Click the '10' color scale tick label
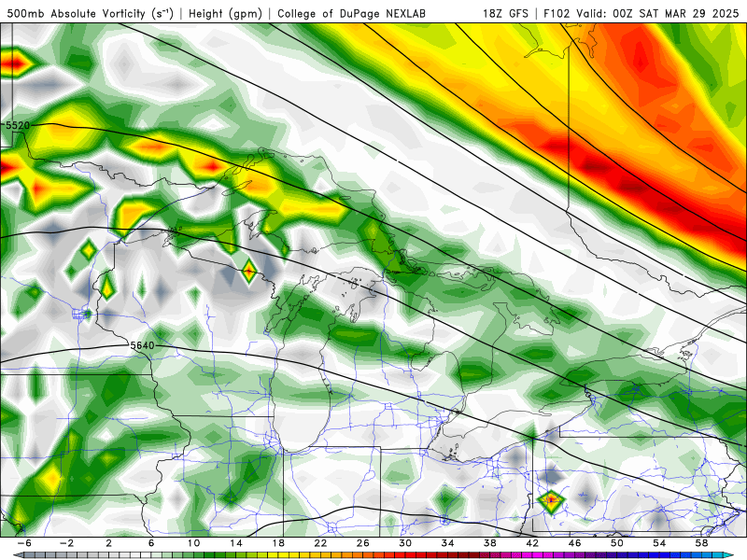 (193, 543)
